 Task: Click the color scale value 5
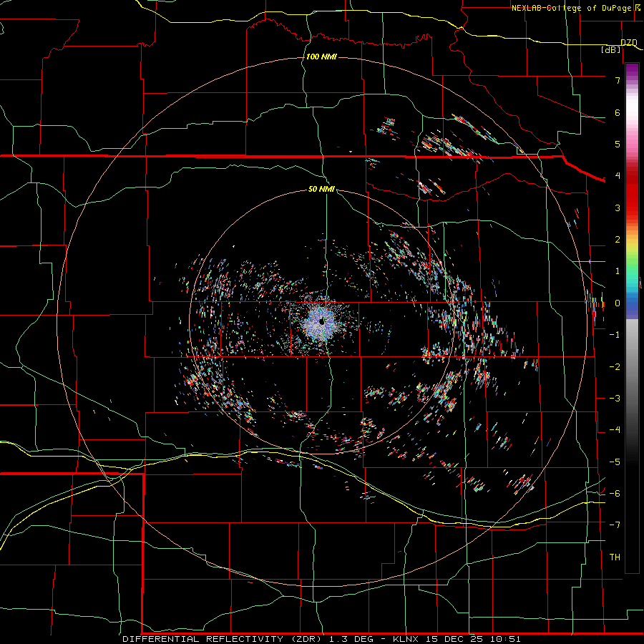618,144
